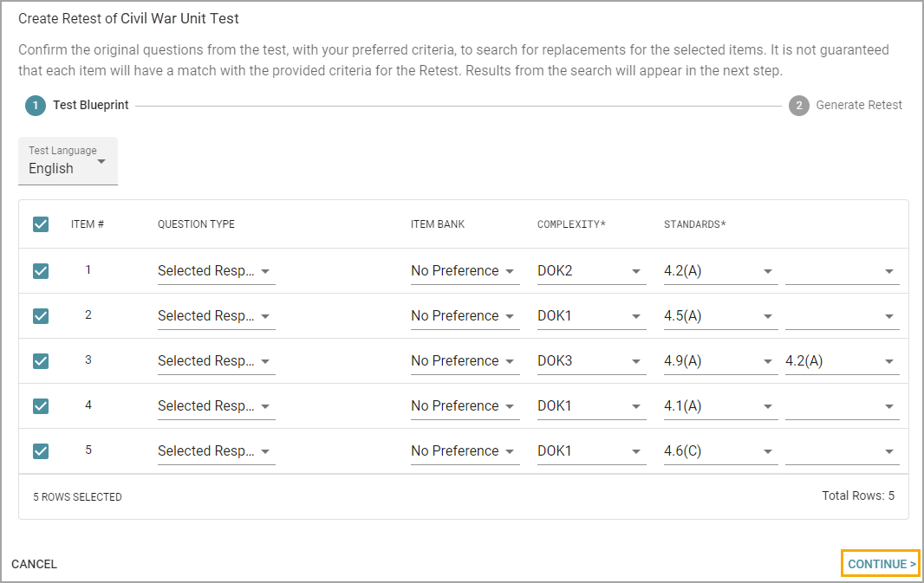Open empty second standards dropdown for item 5
The height and width of the screenshot is (583, 924).
843,451
